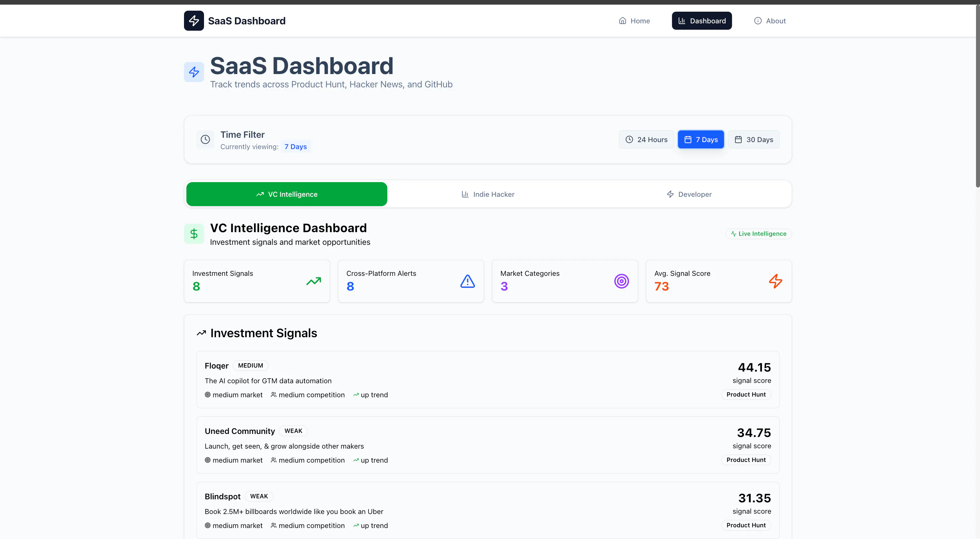The height and width of the screenshot is (539, 980).
Task: Click the Live Intelligence badge
Action: 758,234
